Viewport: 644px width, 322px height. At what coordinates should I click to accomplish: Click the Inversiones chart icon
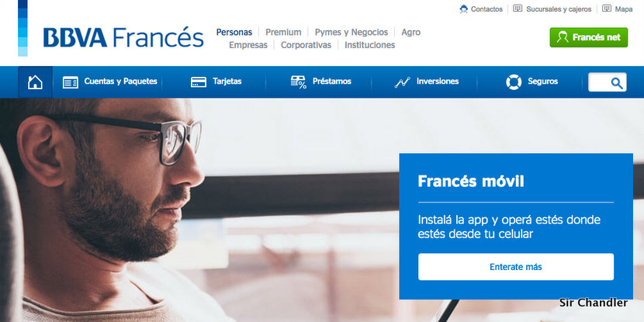(403, 82)
